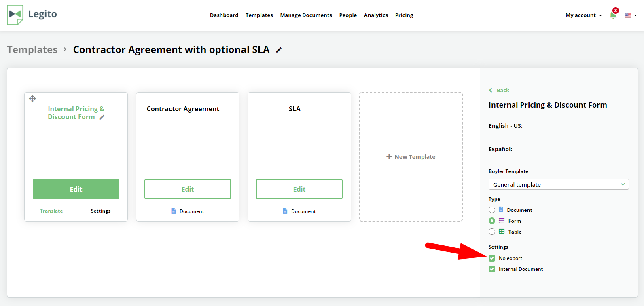Select the Form type radio button
The image size is (644, 306).
492,221
